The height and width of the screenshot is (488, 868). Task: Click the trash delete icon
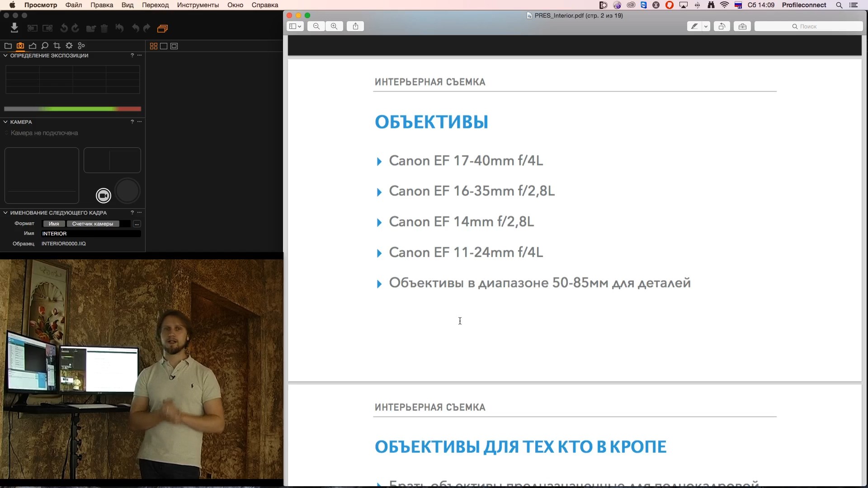coord(104,28)
